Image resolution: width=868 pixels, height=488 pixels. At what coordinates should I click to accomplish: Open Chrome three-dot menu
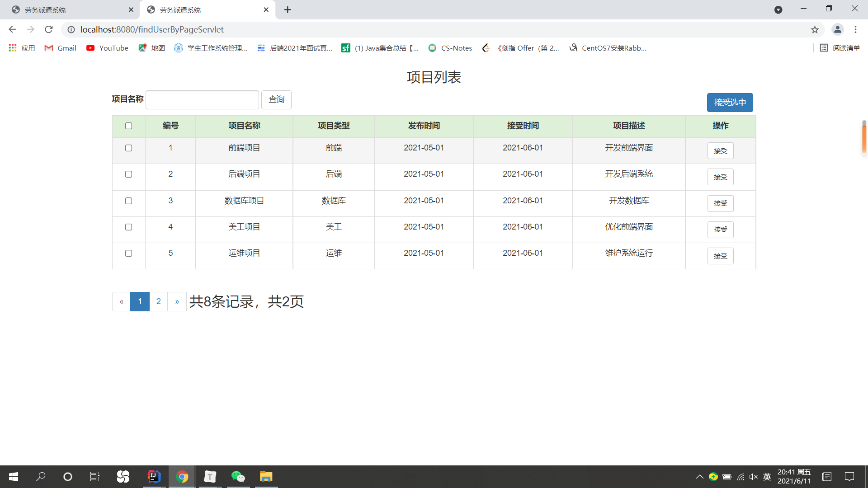(x=855, y=29)
